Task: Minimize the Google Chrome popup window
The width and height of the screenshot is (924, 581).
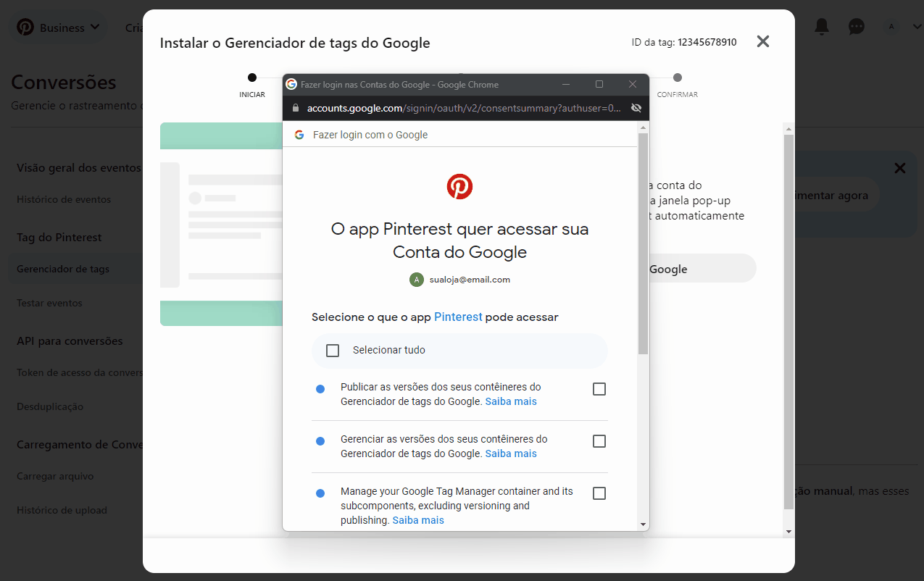Action: click(x=566, y=85)
